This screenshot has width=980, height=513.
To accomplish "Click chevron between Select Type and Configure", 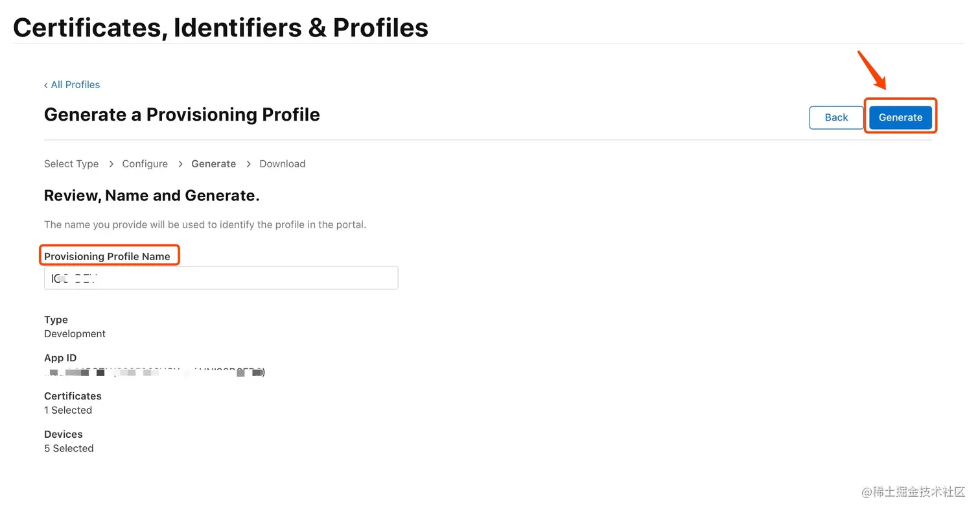I will coord(111,163).
